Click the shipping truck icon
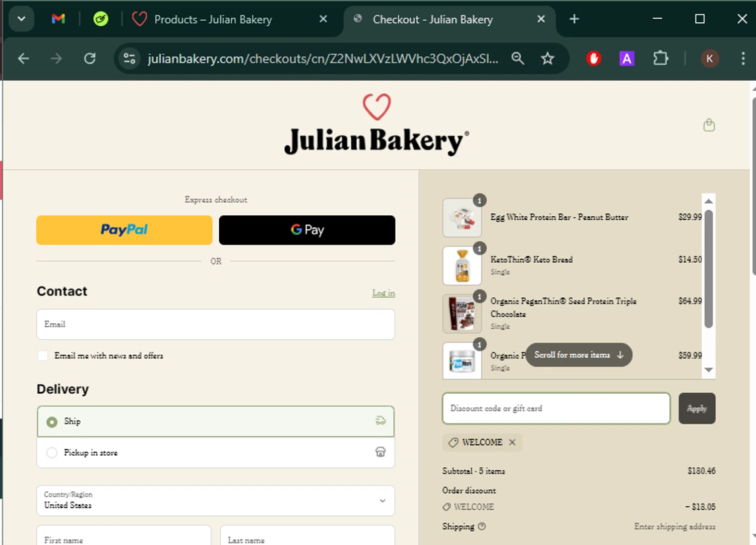The width and height of the screenshot is (756, 545). pos(381,421)
